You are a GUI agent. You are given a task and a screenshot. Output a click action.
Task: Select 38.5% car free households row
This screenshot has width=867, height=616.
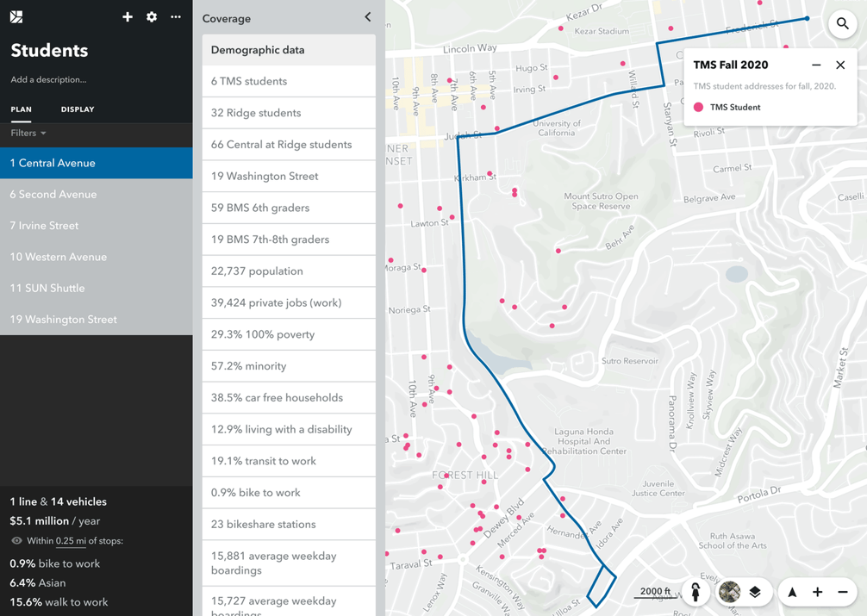(x=289, y=397)
